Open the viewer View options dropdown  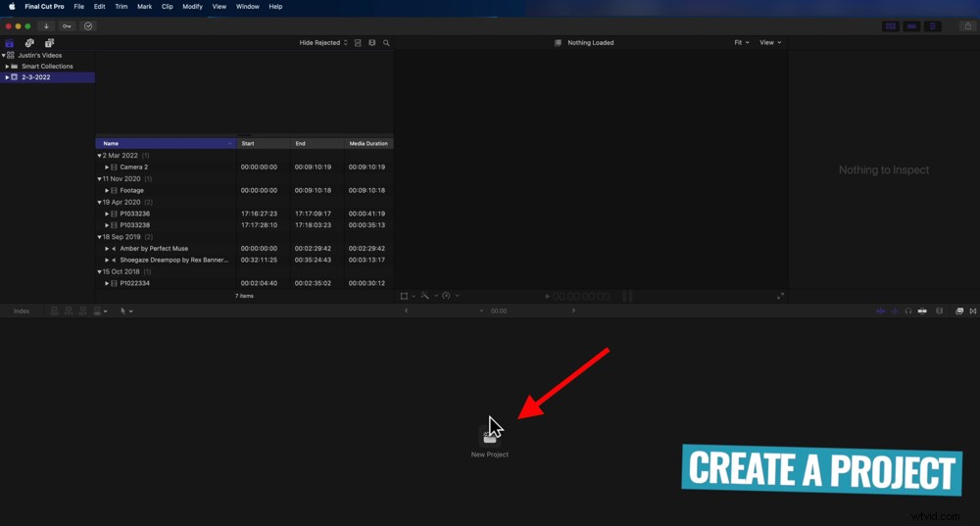point(770,42)
